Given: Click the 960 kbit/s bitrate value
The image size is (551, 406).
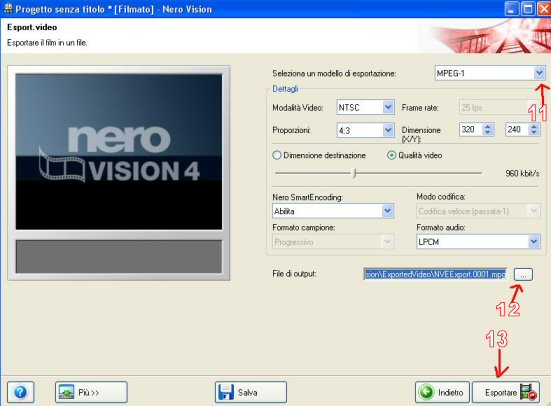Looking at the screenshot, I should [522, 173].
